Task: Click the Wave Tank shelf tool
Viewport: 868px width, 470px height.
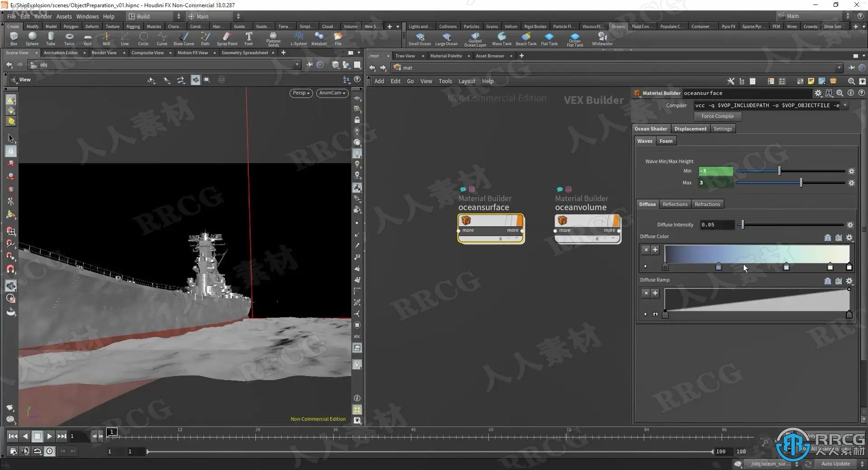Action: (501, 38)
